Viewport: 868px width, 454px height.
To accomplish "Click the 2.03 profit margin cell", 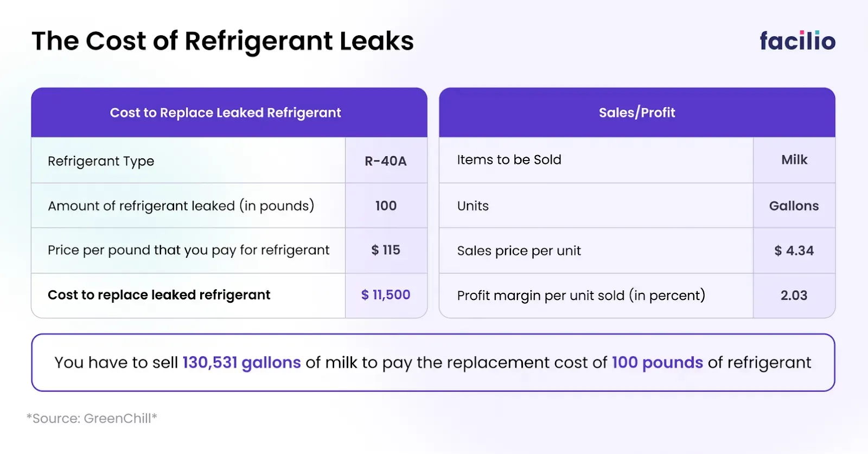I will [794, 296].
